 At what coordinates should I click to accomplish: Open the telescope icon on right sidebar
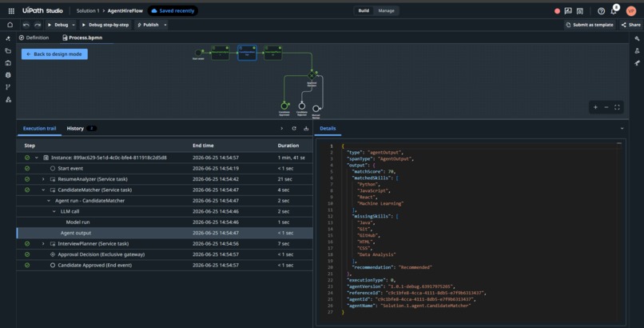(637, 63)
